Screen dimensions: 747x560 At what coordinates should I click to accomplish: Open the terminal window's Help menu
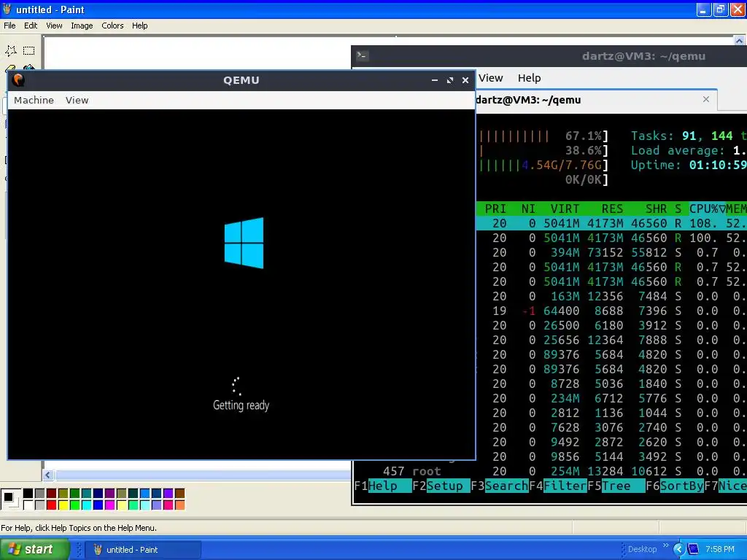coord(529,78)
